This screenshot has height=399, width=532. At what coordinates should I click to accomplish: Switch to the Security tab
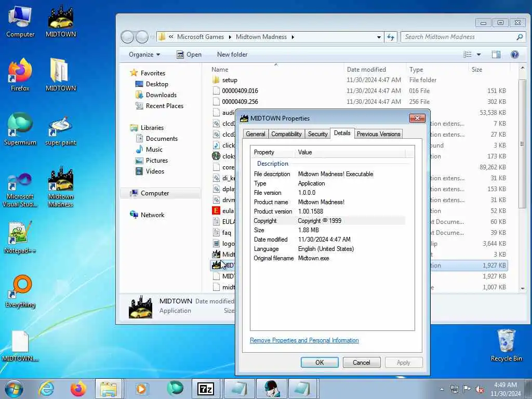317,134
